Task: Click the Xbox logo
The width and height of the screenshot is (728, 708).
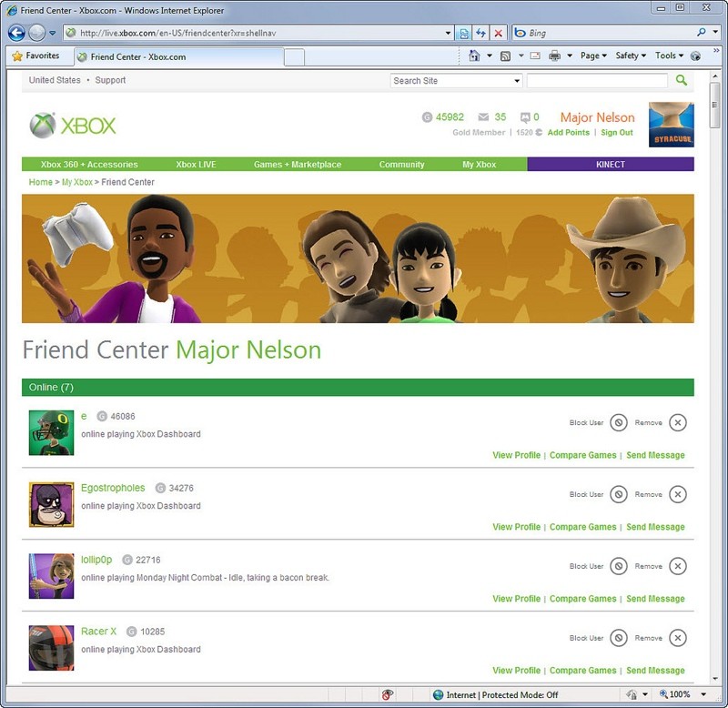Action: (x=73, y=125)
